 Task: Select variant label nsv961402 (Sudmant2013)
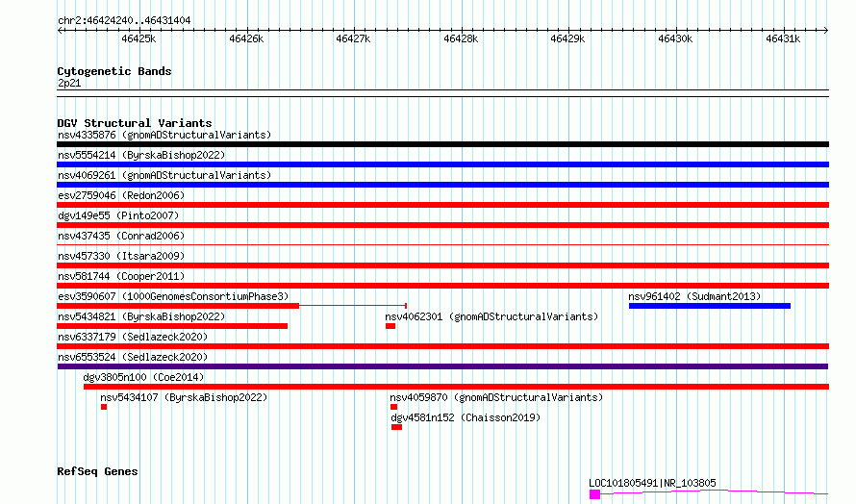tap(694, 296)
